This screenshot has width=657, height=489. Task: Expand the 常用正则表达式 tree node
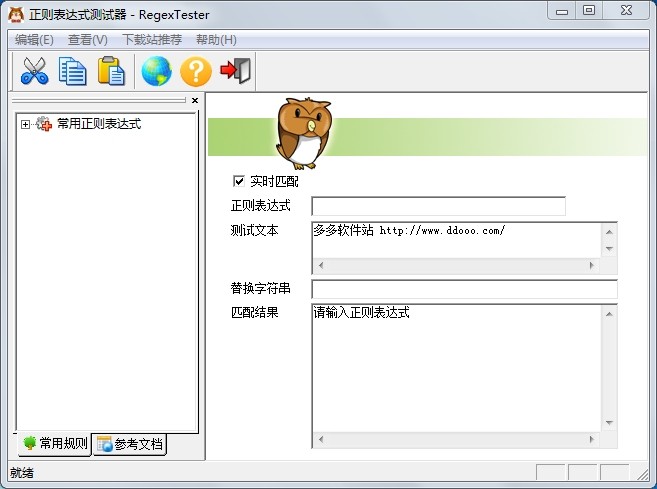point(25,124)
